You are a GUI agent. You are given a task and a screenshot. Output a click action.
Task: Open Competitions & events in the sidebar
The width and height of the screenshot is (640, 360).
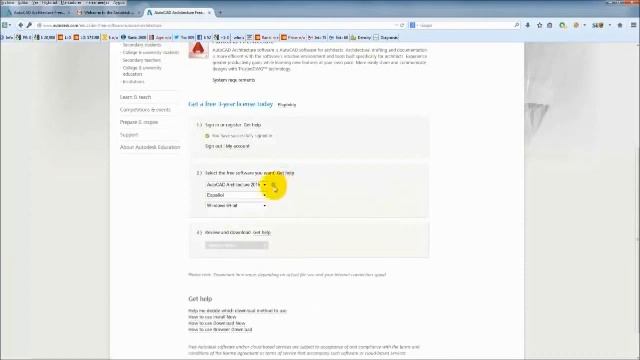tap(145, 110)
